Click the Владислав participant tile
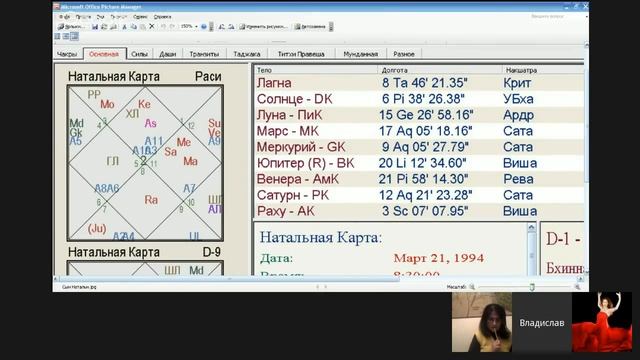Image resolution: width=640 pixels, height=360 pixels. pyautogui.click(x=542, y=322)
